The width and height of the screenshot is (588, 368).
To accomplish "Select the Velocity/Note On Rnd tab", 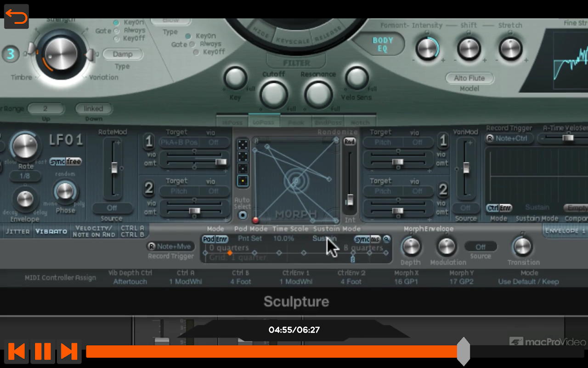I will click(x=94, y=231).
